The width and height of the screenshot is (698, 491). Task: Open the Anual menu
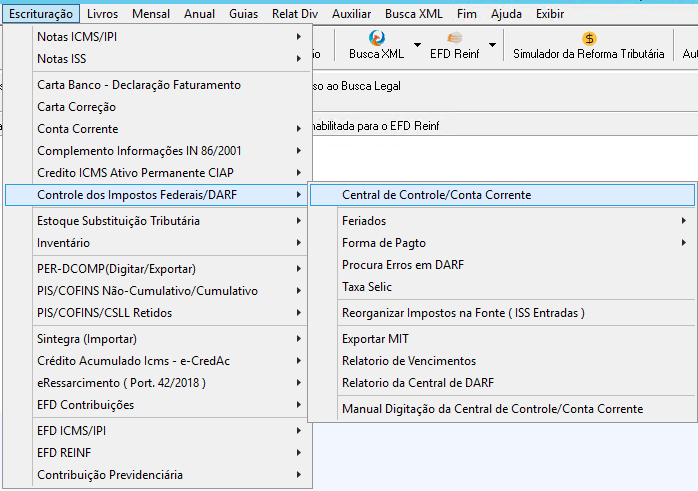point(199,14)
